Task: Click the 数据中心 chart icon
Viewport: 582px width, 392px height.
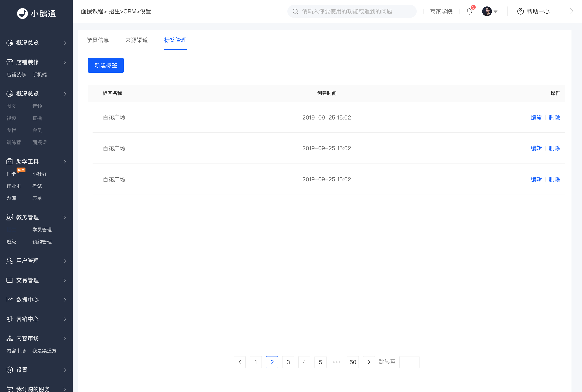Action: pos(9,300)
